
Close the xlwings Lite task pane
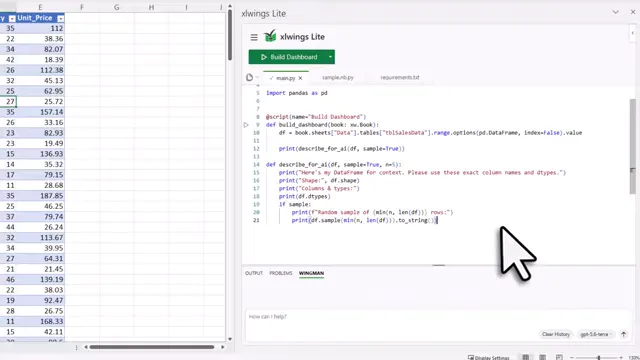coord(633,12)
